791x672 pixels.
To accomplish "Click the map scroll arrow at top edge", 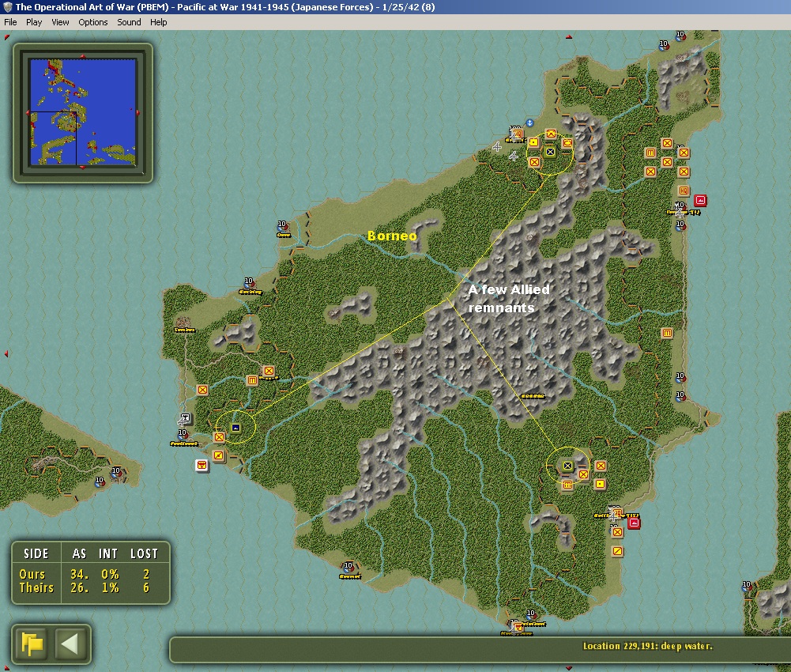I will [569, 36].
